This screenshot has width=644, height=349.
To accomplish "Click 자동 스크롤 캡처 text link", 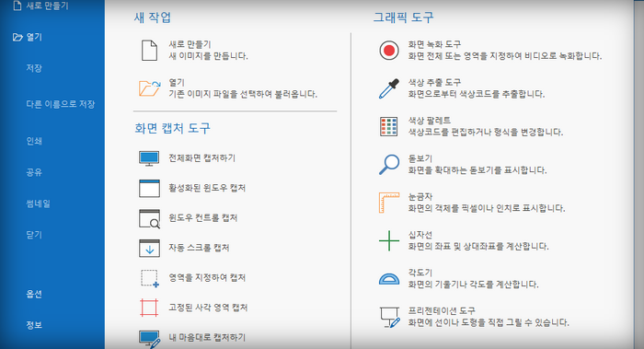I will tap(199, 248).
